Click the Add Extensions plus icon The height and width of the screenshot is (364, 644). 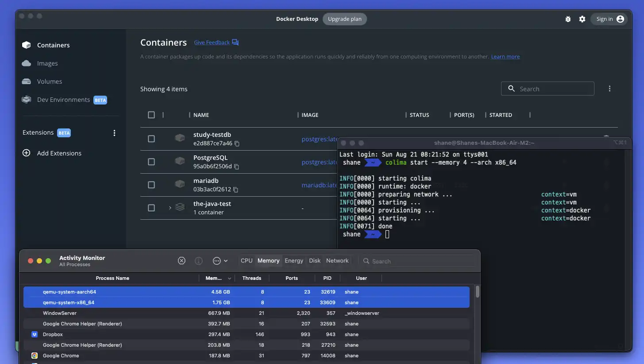coord(27,153)
